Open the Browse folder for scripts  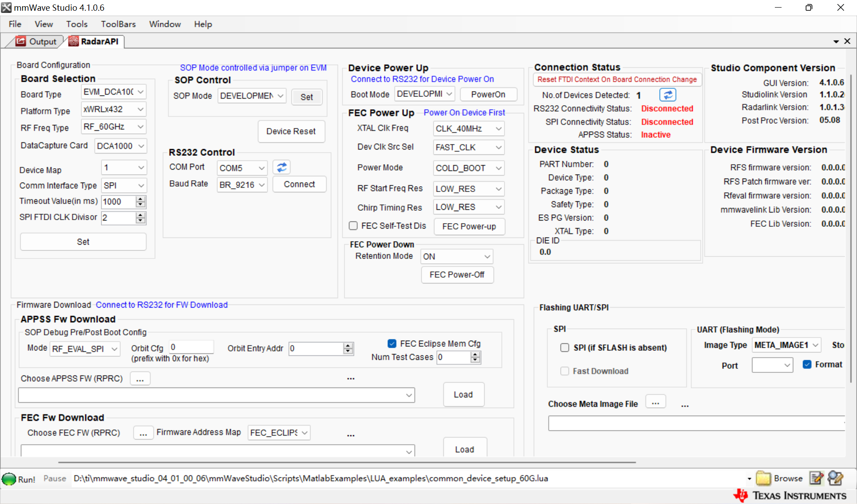point(779,478)
